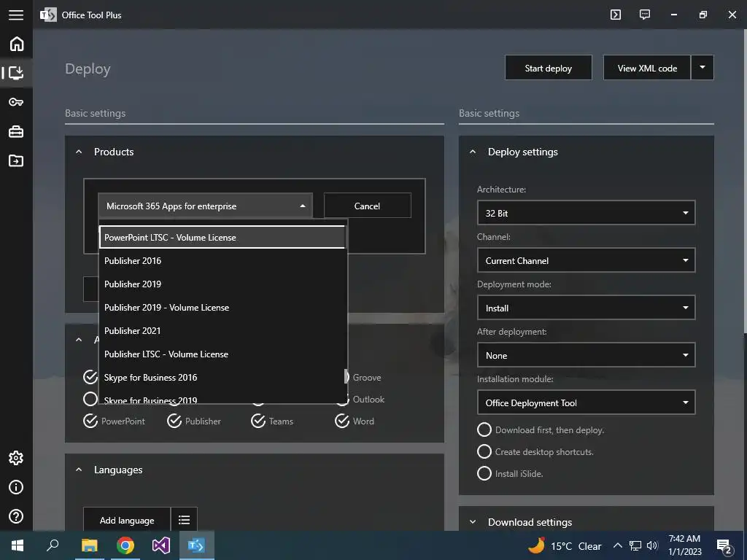Go to the Home page icon
Viewport: 747px width, 560px height.
[16, 44]
